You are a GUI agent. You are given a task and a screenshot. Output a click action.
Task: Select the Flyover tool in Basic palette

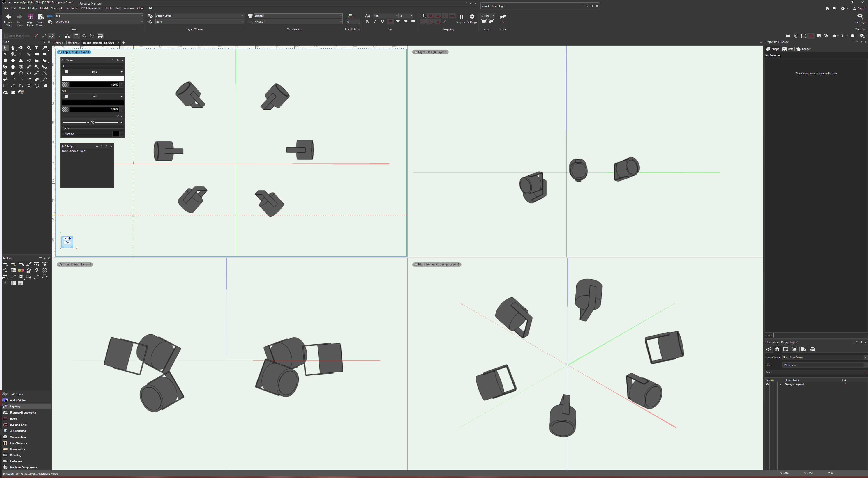pos(21,48)
